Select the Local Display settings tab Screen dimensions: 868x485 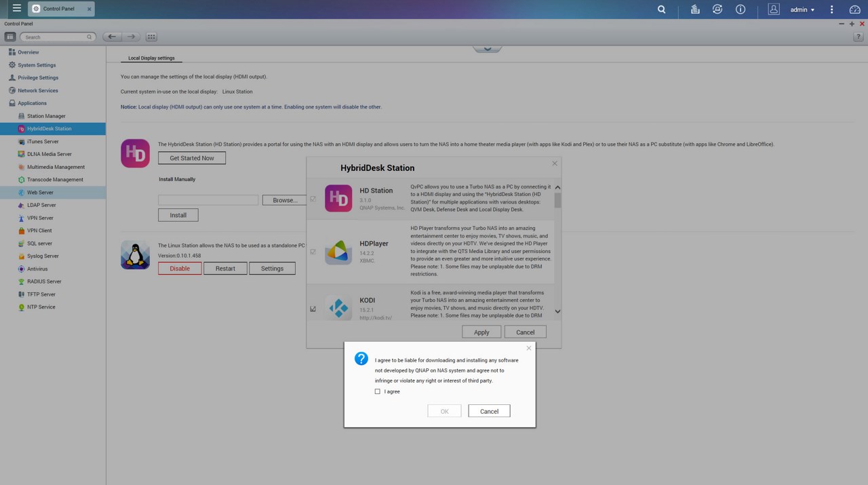[x=151, y=58]
